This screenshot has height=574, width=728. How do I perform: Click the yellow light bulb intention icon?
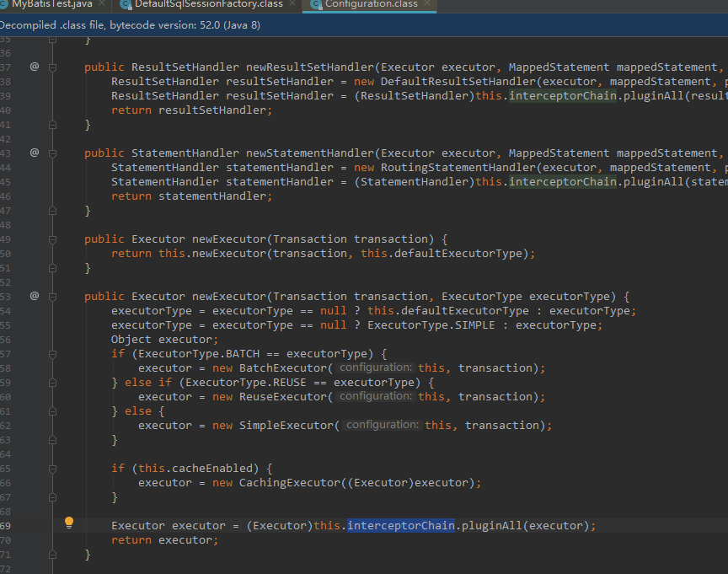click(x=69, y=523)
